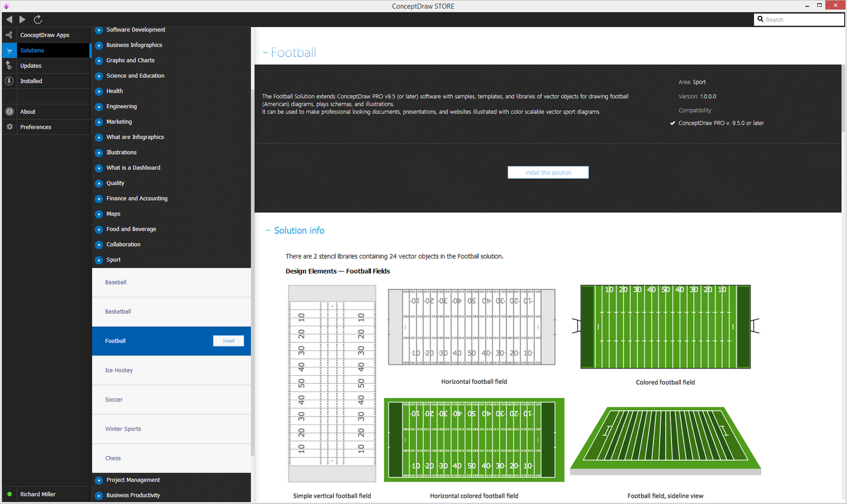Open the Illustrations category
This screenshot has width=847, height=504.
click(121, 152)
